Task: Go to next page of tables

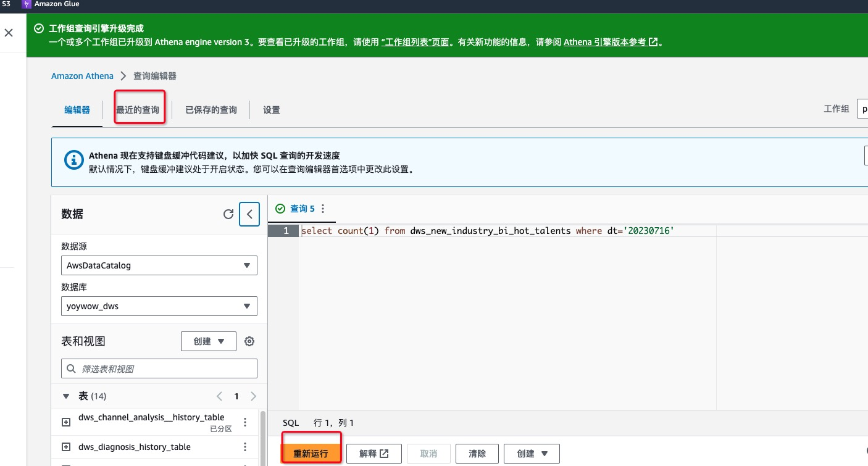Action: tap(253, 396)
